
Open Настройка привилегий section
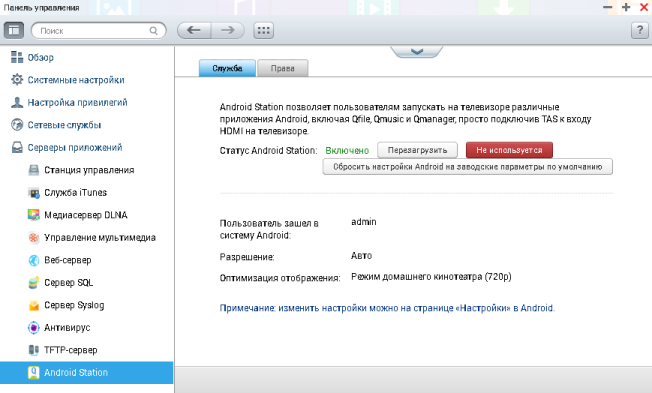coord(77,102)
